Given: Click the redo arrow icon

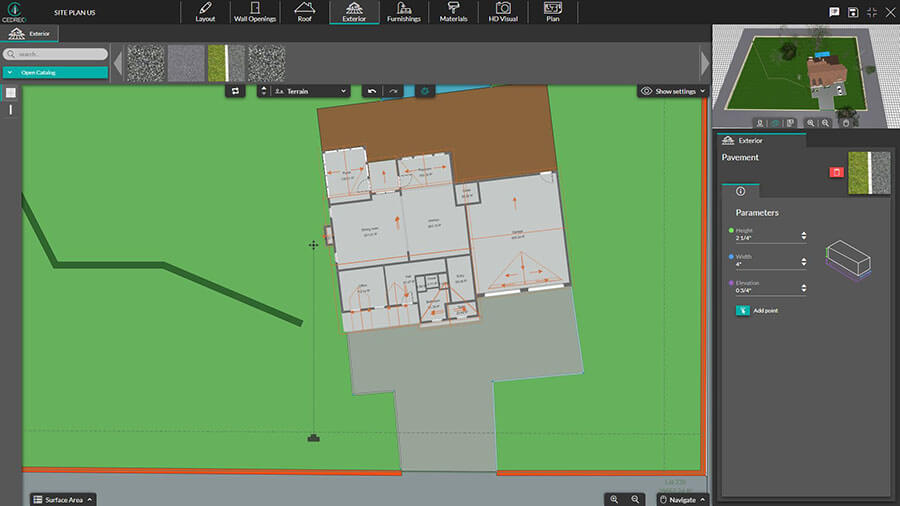Looking at the screenshot, I should click(394, 91).
